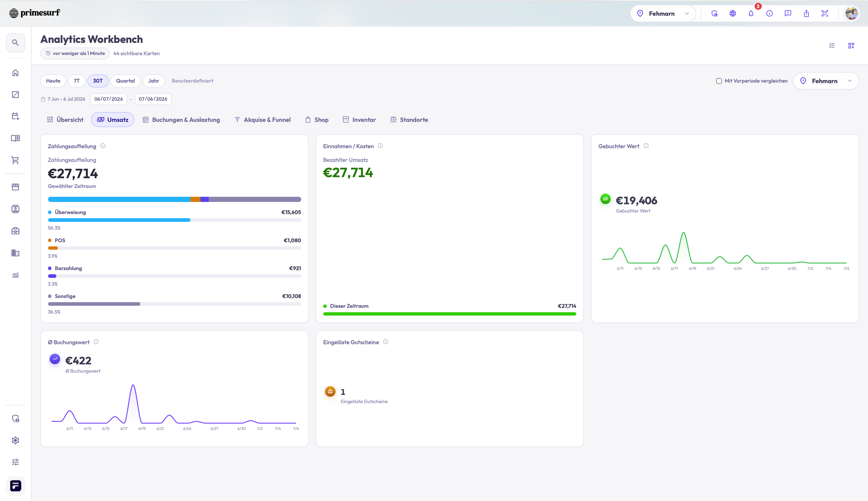Open the shopping cart sidebar icon
This screenshot has width=868, height=501.
[x=16, y=160]
